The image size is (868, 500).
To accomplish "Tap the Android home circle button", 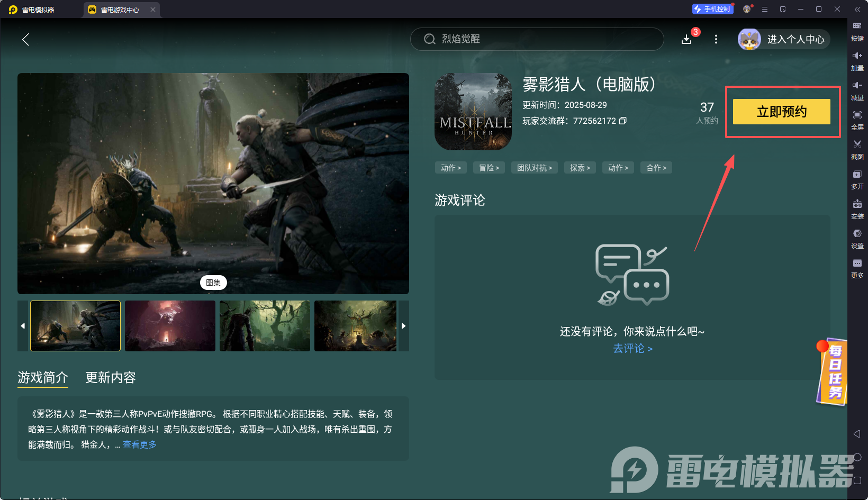I will click(857, 457).
